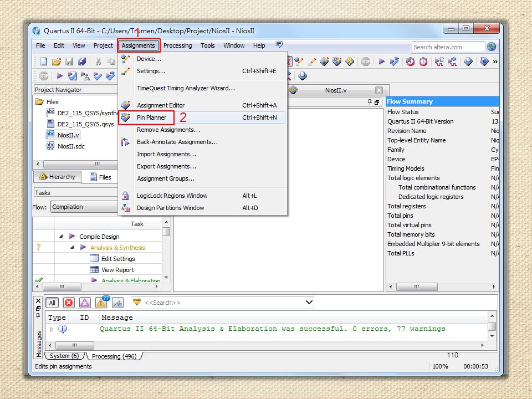
Task: Click the Save floppy disk icon
Action: [69, 62]
